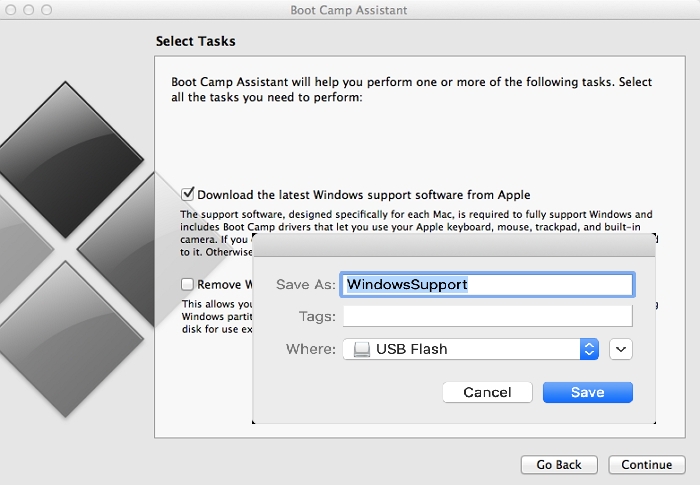Image resolution: width=700 pixels, height=485 pixels.
Task: Click the 'Save As:' label
Action: pyautogui.click(x=306, y=284)
